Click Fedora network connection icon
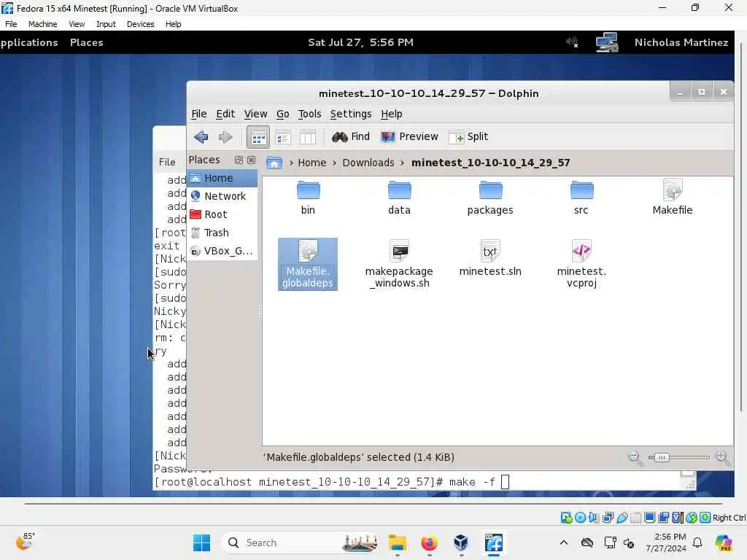The image size is (747, 560). click(x=607, y=42)
